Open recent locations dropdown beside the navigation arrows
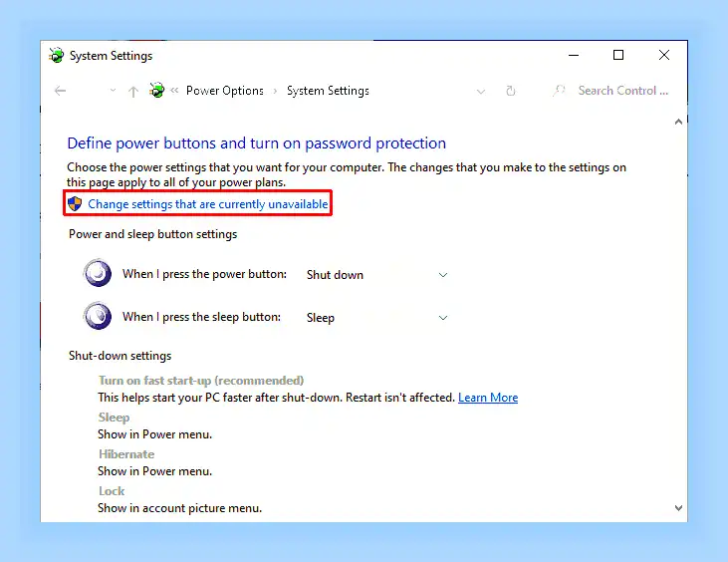The width and height of the screenshot is (728, 562). (x=113, y=91)
